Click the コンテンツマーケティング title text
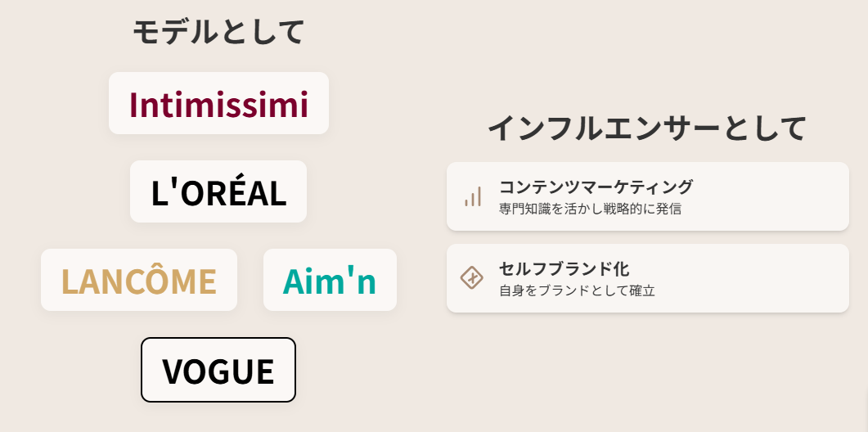The image size is (868, 432). point(596,187)
